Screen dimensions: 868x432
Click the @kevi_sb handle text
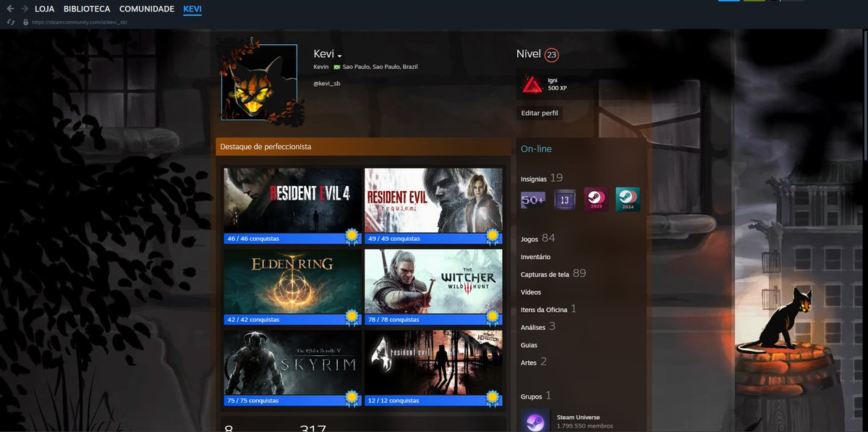[327, 84]
